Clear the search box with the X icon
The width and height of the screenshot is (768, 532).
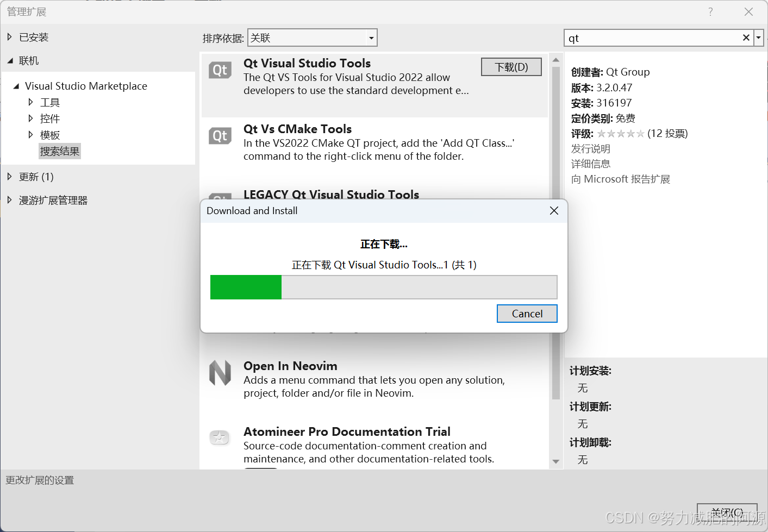click(746, 37)
